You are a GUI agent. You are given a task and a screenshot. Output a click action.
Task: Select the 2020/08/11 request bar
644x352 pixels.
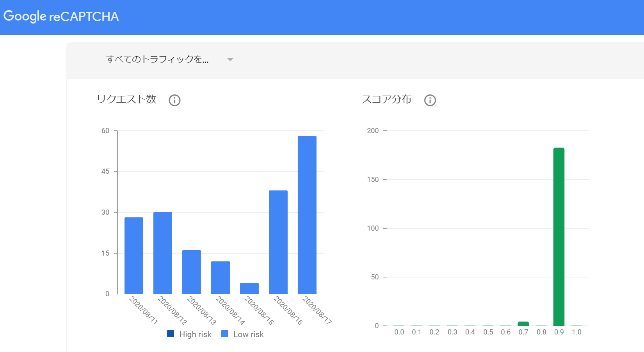click(x=134, y=256)
